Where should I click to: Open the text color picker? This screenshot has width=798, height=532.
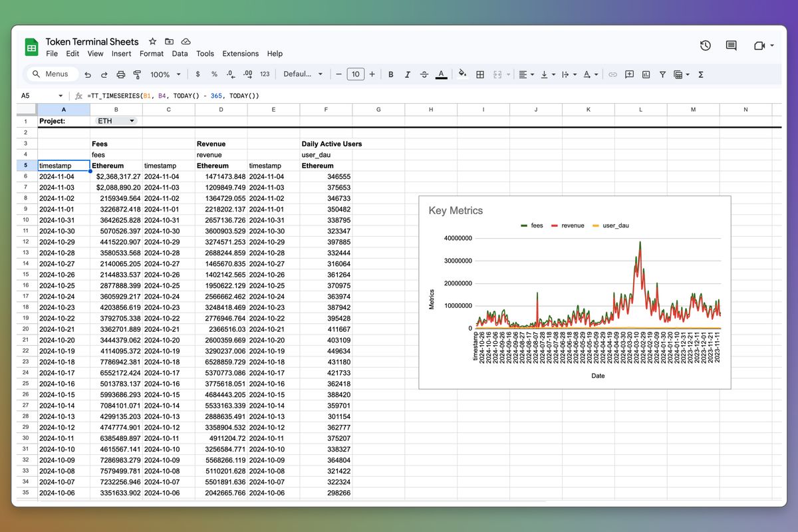pos(441,74)
